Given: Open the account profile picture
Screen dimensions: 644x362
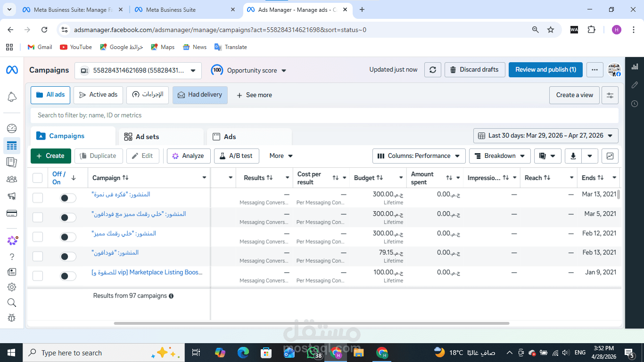Looking at the screenshot, I should [x=614, y=70].
